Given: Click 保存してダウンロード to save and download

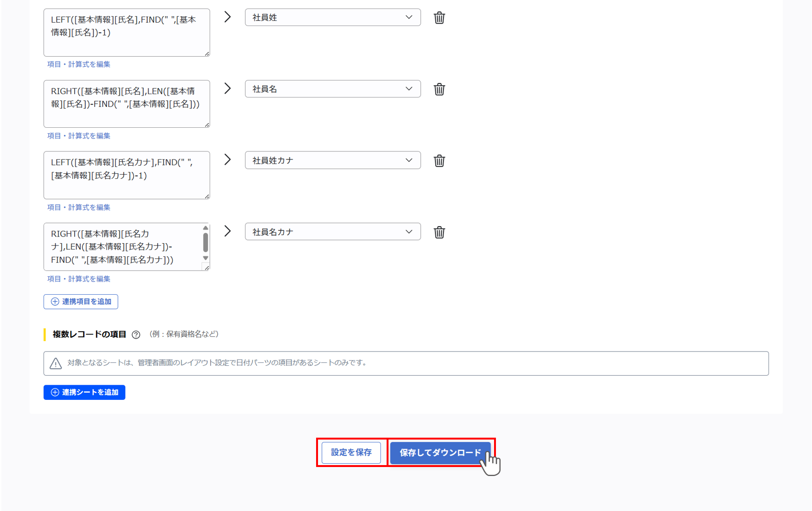Looking at the screenshot, I should [x=440, y=453].
